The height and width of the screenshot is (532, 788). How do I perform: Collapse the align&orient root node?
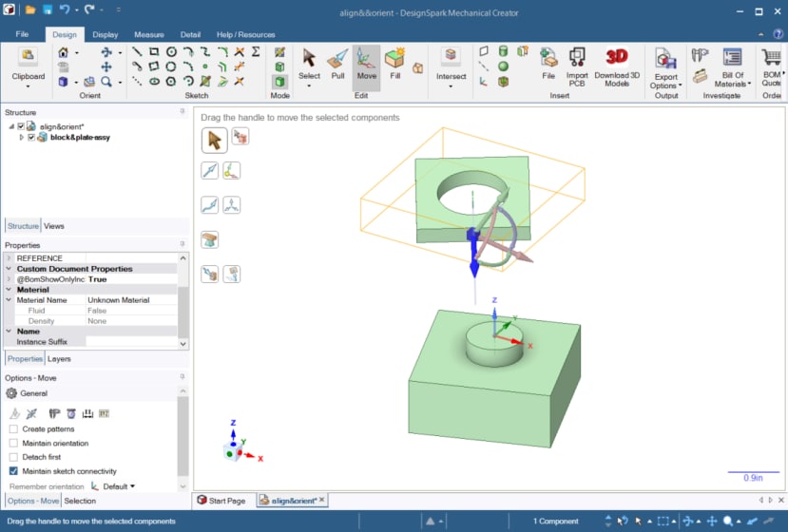[x=11, y=126]
